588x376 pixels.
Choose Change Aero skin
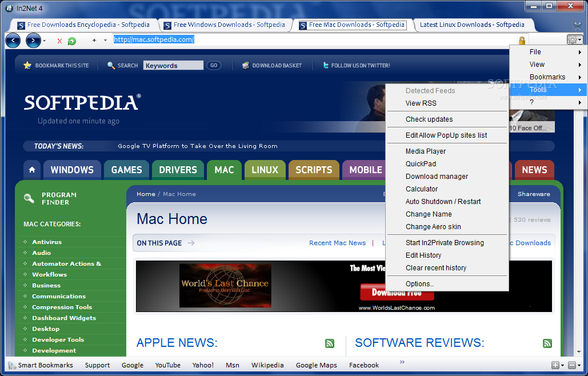447,227
